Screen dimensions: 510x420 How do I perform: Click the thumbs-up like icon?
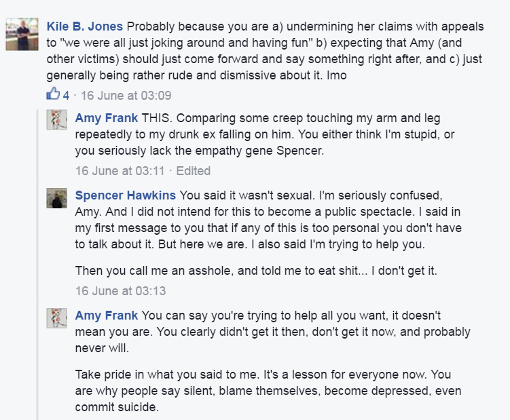(x=53, y=94)
